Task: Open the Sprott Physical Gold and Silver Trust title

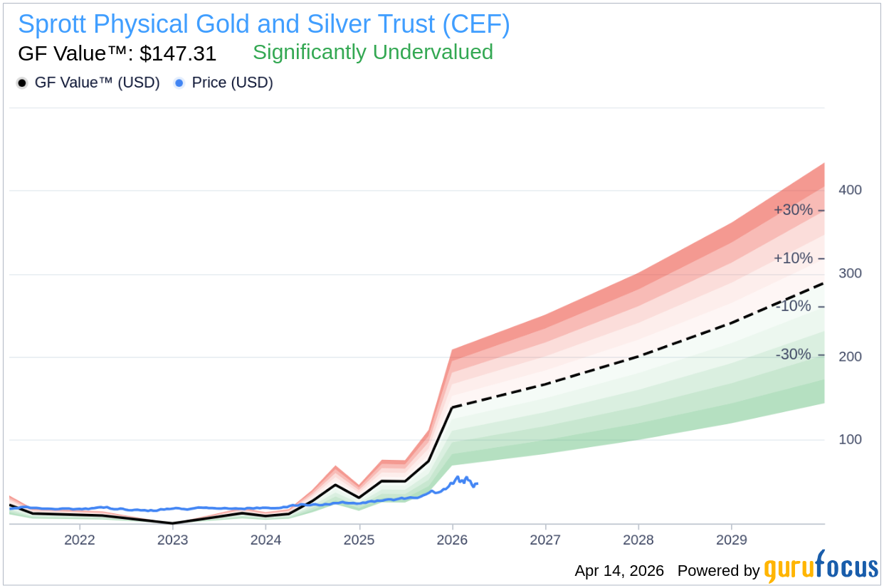Action: (263, 25)
